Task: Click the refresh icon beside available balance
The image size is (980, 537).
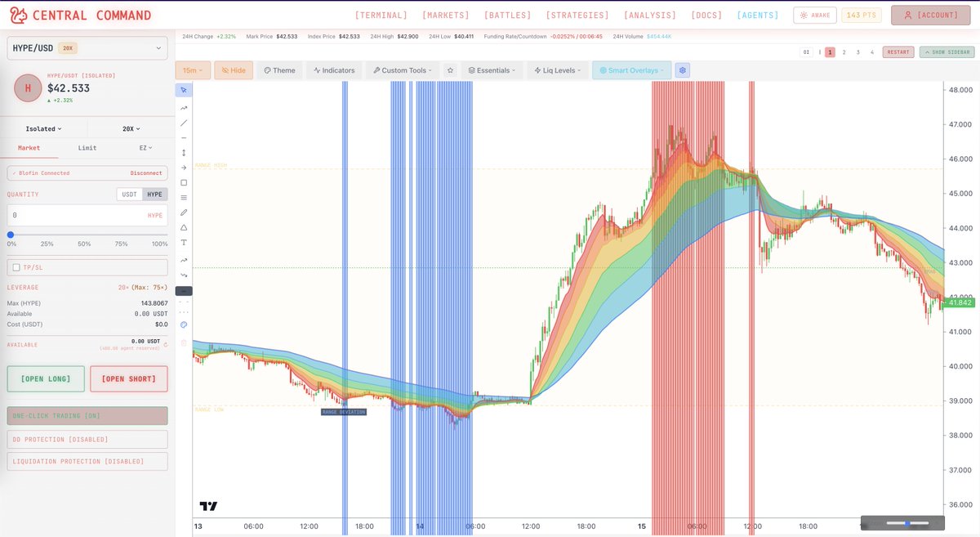Action: point(165,344)
